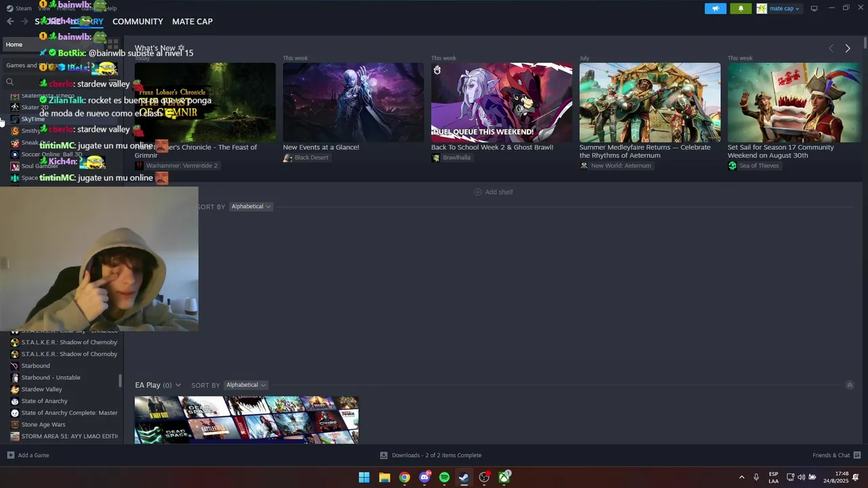Open File Explorer from taskbar
The width and height of the screenshot is (868, 488).
(384, 477)
